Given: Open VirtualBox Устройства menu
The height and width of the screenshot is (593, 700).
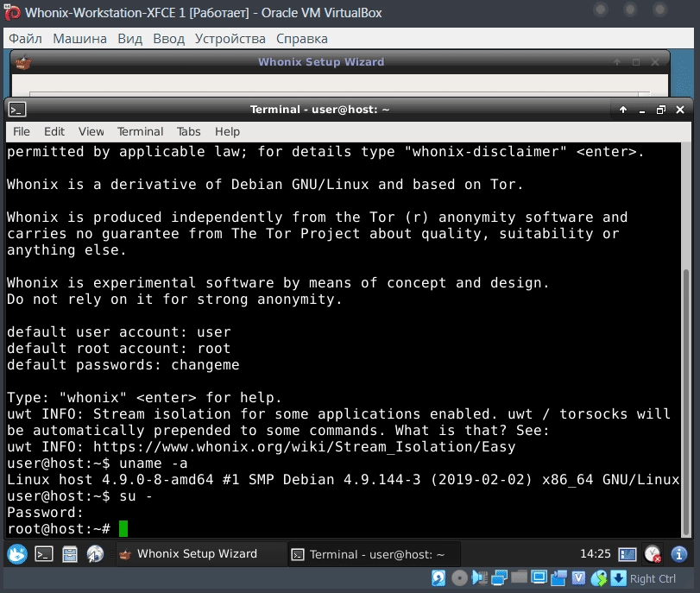Looking at the screenshot, I should 230,39.
